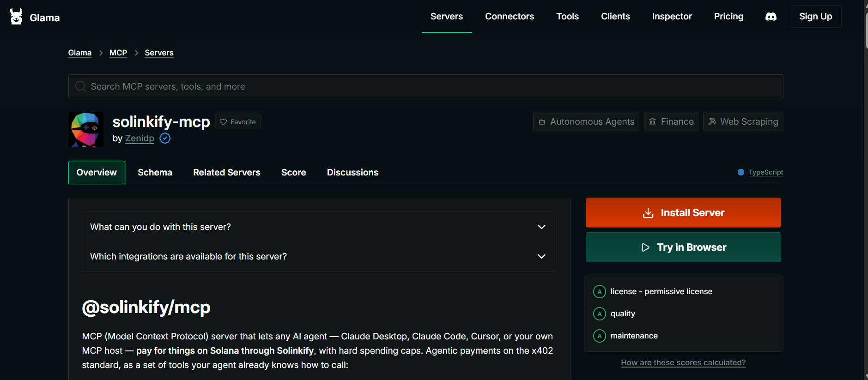Follow the MCP breadcrumb link
This screenshot has height=380, width=868.
(x=118, y=53)
